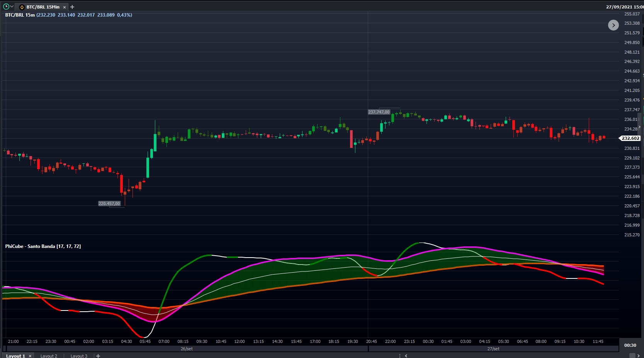Close the BTC/BRL 15Min tab
Screen dimensions: 644x358
pos(65,7)
